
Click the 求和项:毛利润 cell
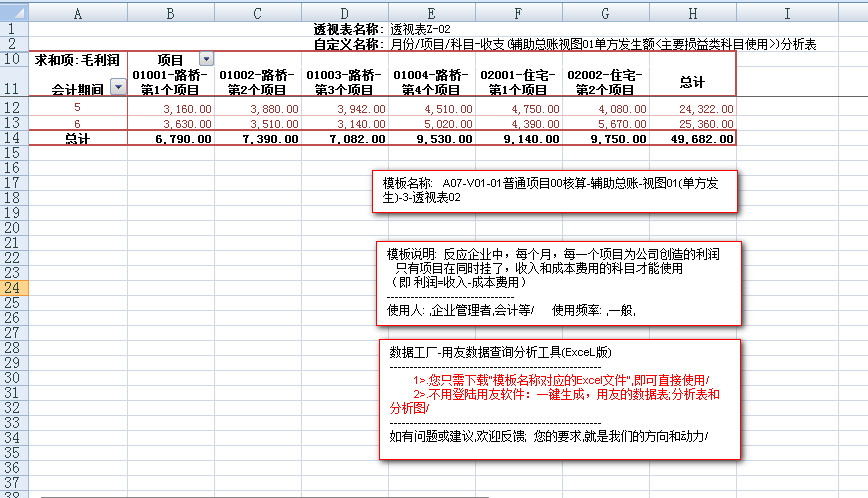point(70,60)
